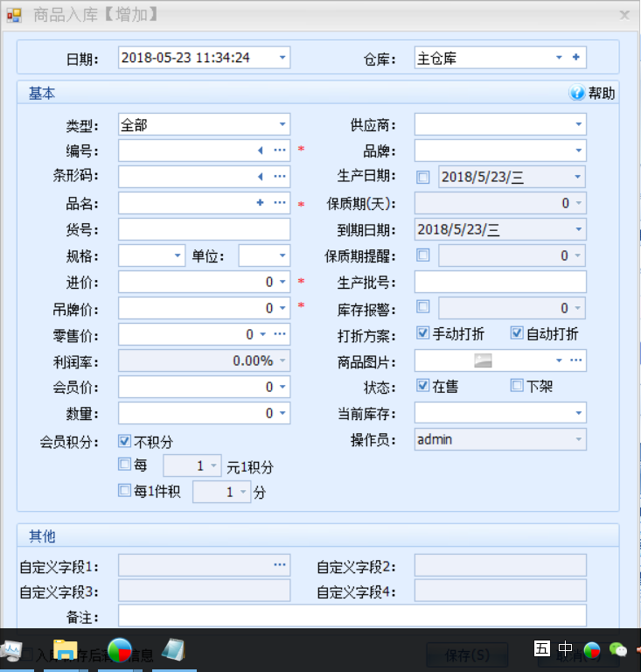Expand the 类型 dropdown showing 全部

(282, 125)
